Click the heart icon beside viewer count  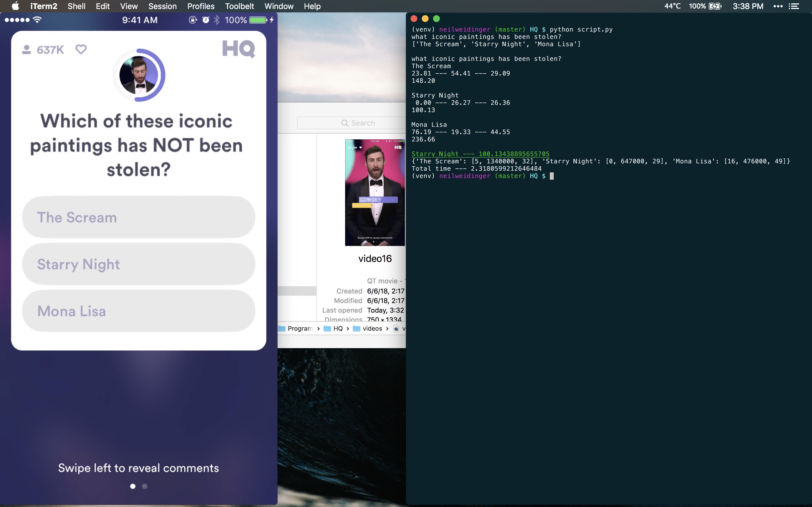[81, 49]
